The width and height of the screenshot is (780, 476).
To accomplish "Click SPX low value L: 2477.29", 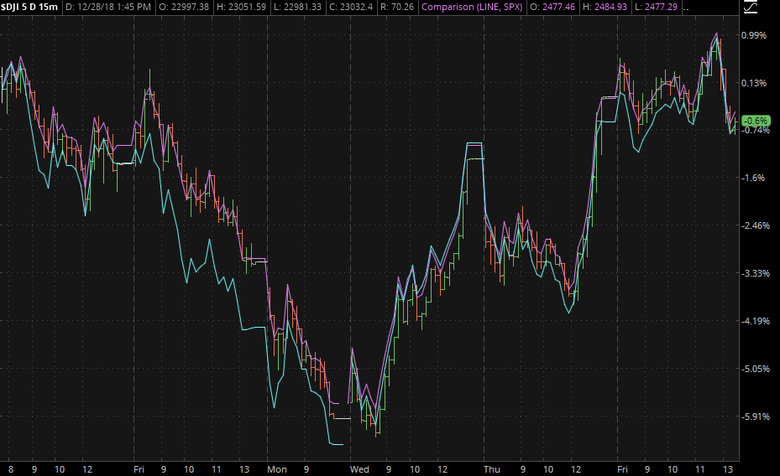I will [656, 7].
